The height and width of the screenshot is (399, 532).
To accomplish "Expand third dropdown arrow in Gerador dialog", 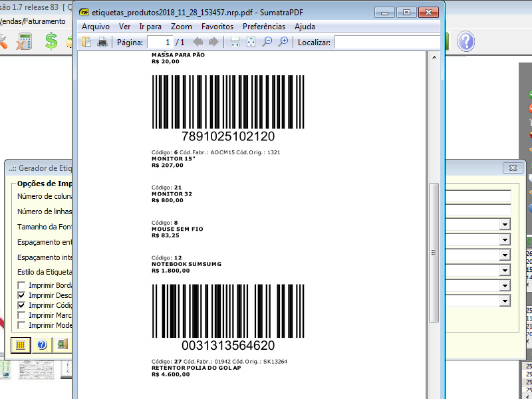I will [505, 255].
